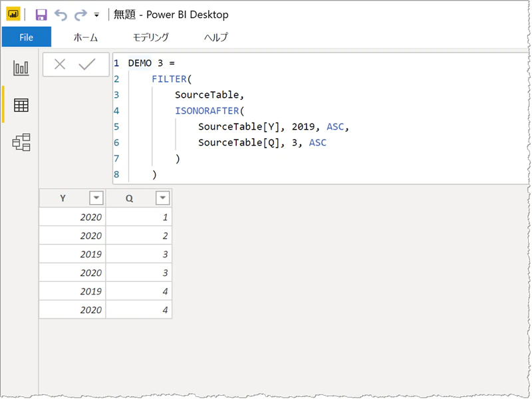The height and width of the screenshot is (399, 532).
Task: Redo the last undone action
Action: coord(80,15)
